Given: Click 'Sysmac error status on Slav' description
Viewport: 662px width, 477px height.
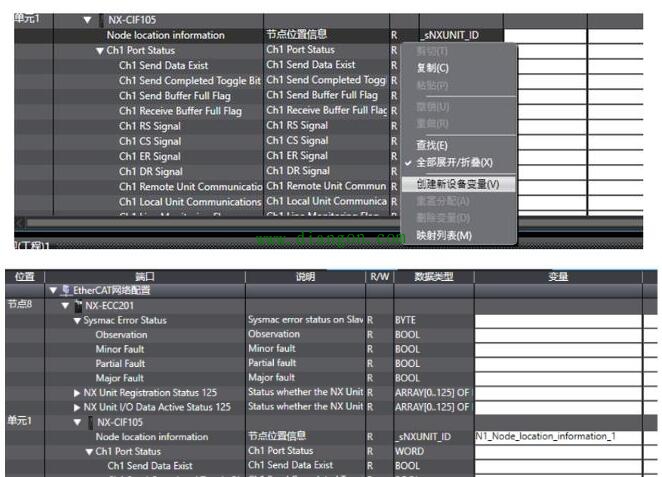Looking at the screenshot, I should click(306, 320).
